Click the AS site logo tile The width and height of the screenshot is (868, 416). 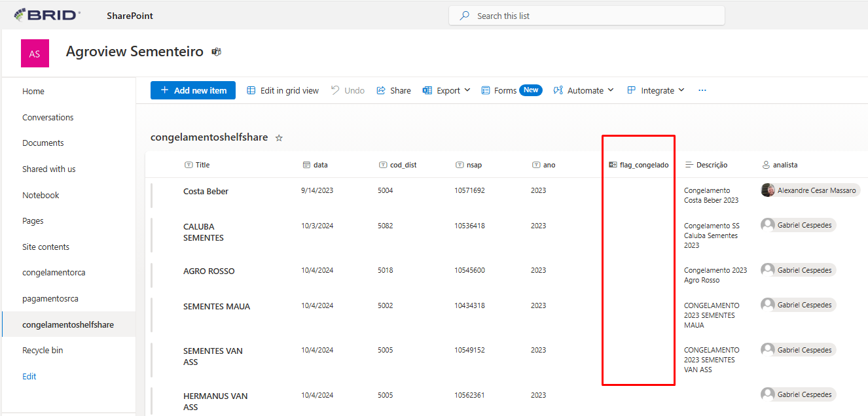35,54
